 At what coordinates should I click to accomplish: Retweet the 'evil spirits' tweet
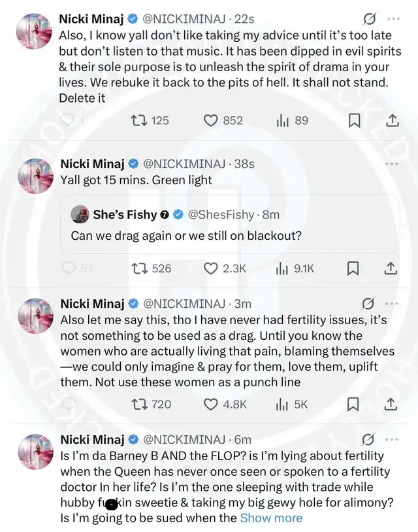[x=138, y=120]
